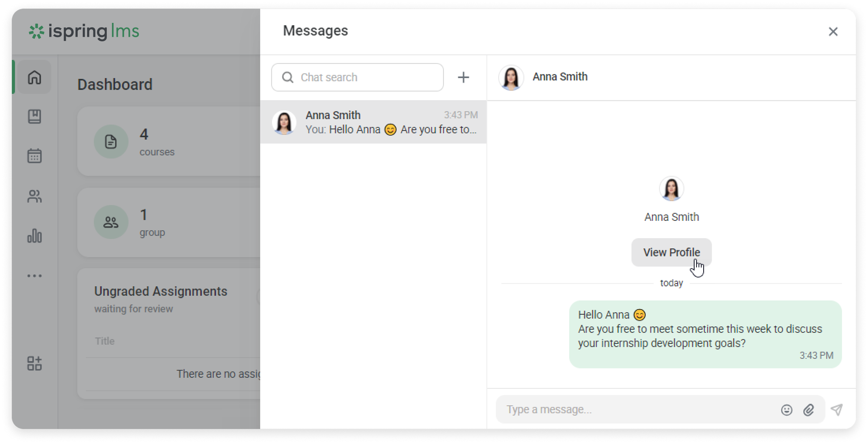
Task: Open the reports bar chart icon
Action: (x=34, y=236)
